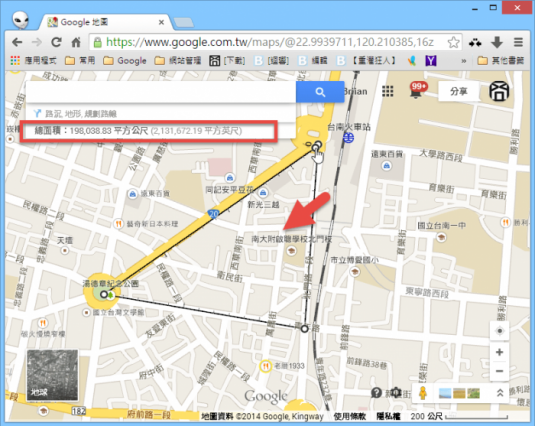Expand the imagery strip double chevron
Viewport: 535px width, 426px height.
click(x=500, y=393)
